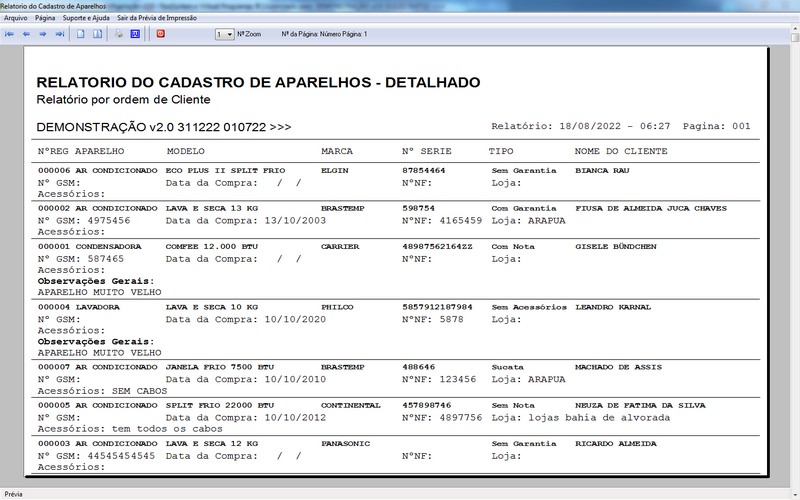The image size is (800, 500).
Task: Click Data da Compra: 10/10/2020
Action: [246, 319]
